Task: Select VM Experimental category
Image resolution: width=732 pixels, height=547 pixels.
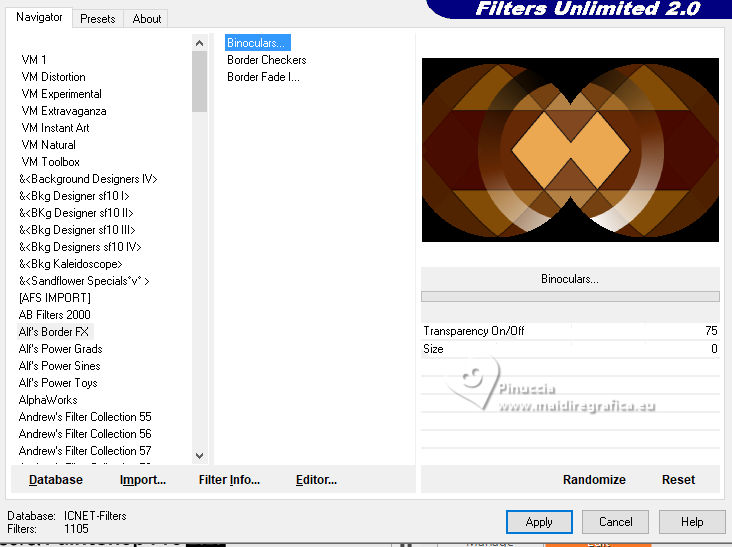Action: click(x=61, y=94)
